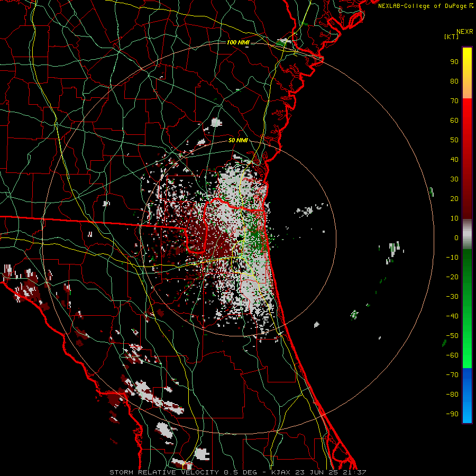Click the -60 scale value
Image resolution: width=476 pixels, height=476 pixels.
pos(452,355)
